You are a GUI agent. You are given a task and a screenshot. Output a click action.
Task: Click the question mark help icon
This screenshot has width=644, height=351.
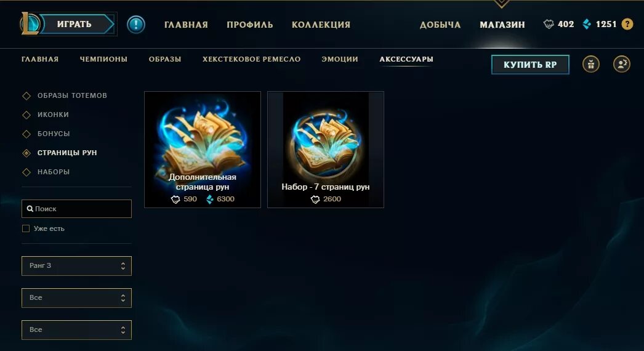coord(627,24)
